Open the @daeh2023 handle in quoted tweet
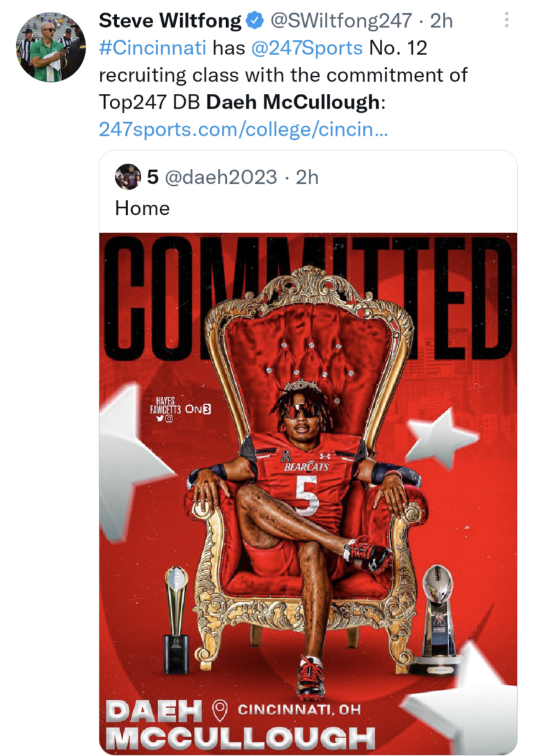The image size is (533, 756). (x=221, y=177)
